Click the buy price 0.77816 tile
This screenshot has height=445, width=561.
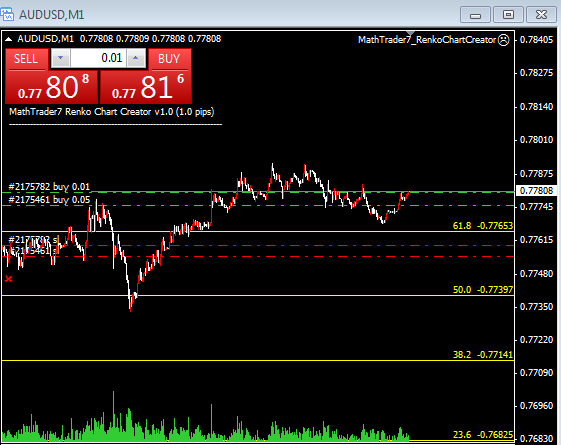[x=146, y=87]
